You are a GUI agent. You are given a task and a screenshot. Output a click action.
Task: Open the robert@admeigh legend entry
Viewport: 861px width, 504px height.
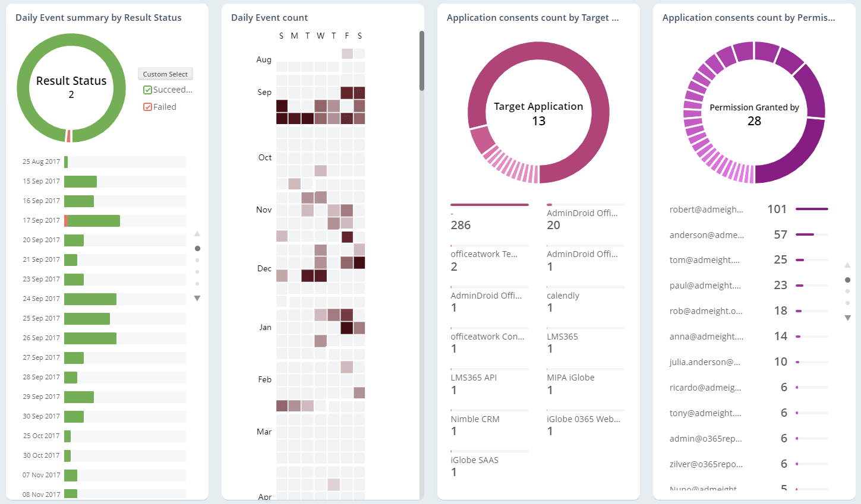click(705, 209)
